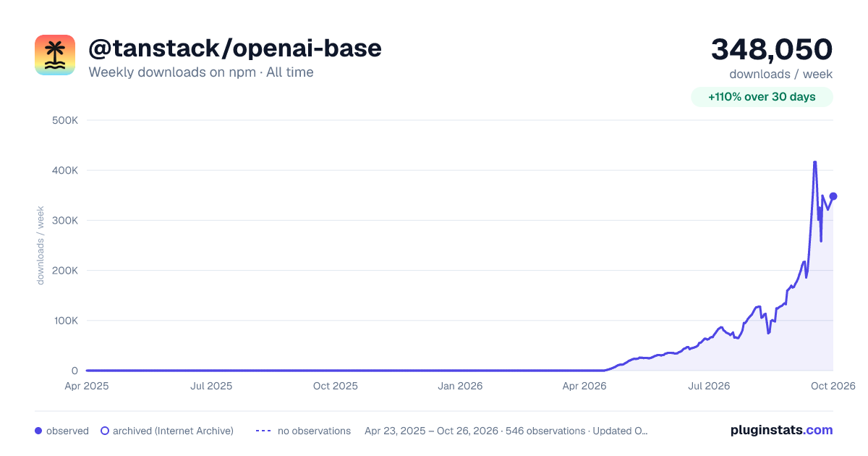Click the 'downloads / week' label under the total
Image resolution: width=868 pixels, height=456 pixels.
point(781,74)
